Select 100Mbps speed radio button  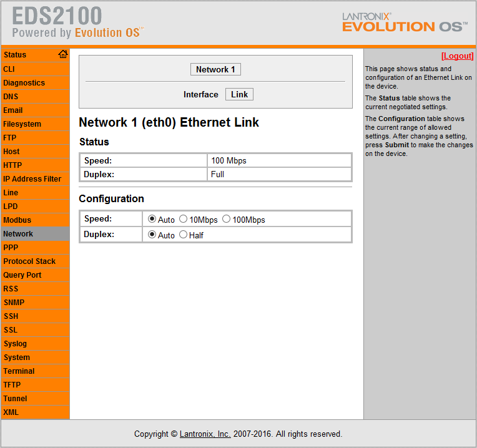(x=227, y=219)
